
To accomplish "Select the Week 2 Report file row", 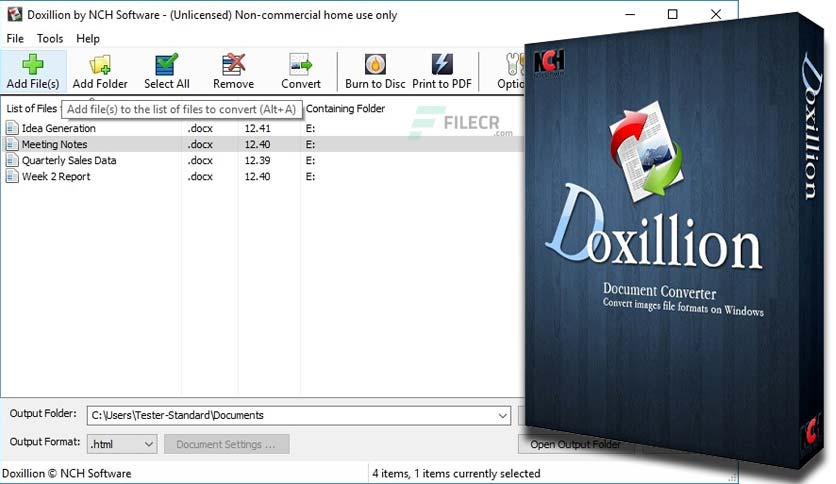I will click(262, 176).
